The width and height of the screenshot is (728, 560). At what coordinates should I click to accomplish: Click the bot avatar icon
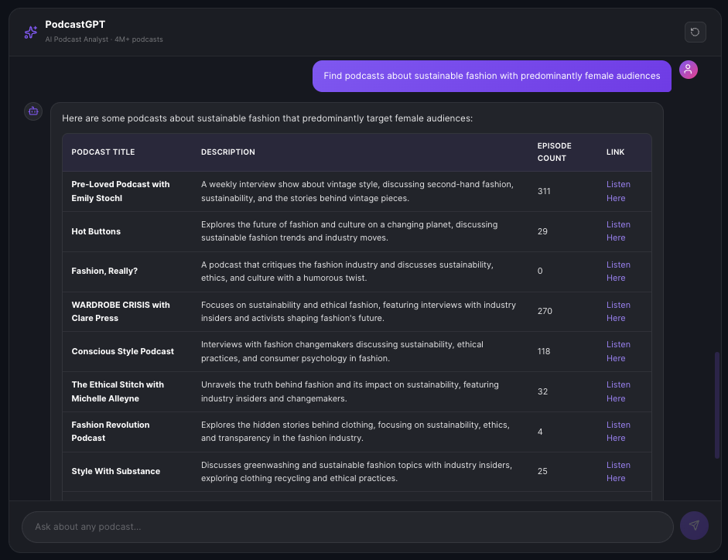click(x=33, y=111)
